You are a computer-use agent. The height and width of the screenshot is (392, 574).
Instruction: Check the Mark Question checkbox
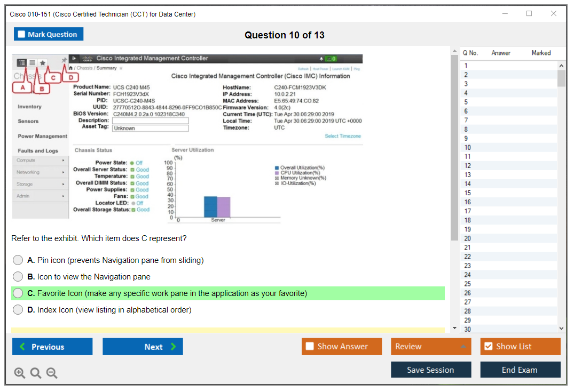point(22,35)
